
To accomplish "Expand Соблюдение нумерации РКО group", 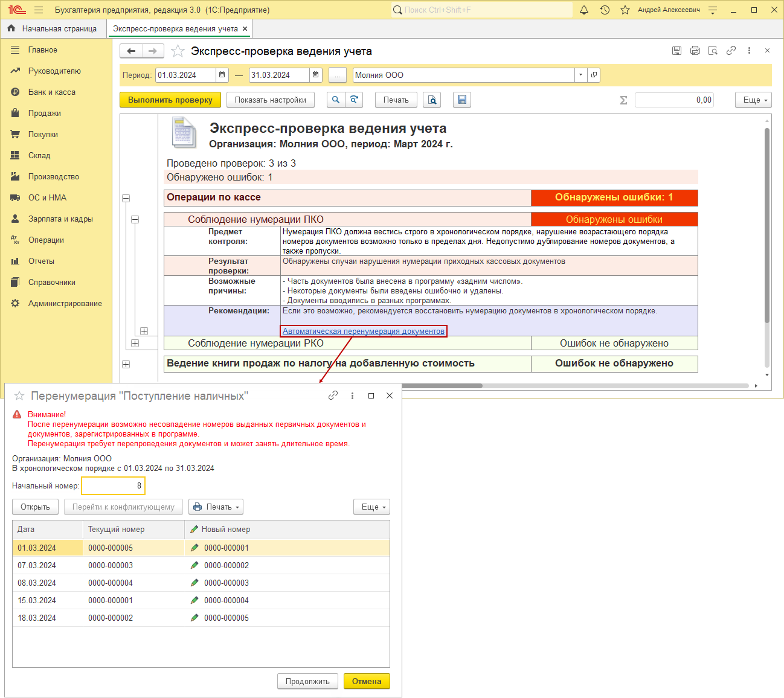I will click(x=135, y=343).
